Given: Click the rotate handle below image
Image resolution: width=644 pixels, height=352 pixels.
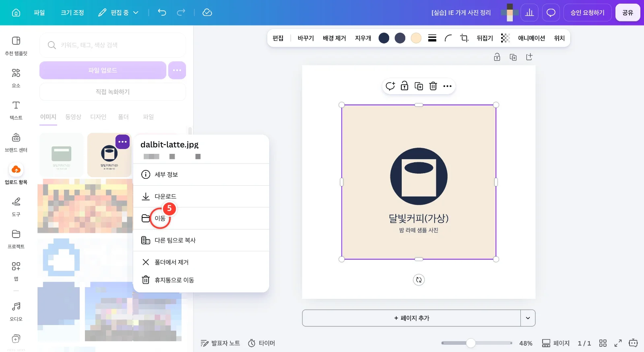Looking at the screenshot, I should pyautogui.click(x=419, y=280).
